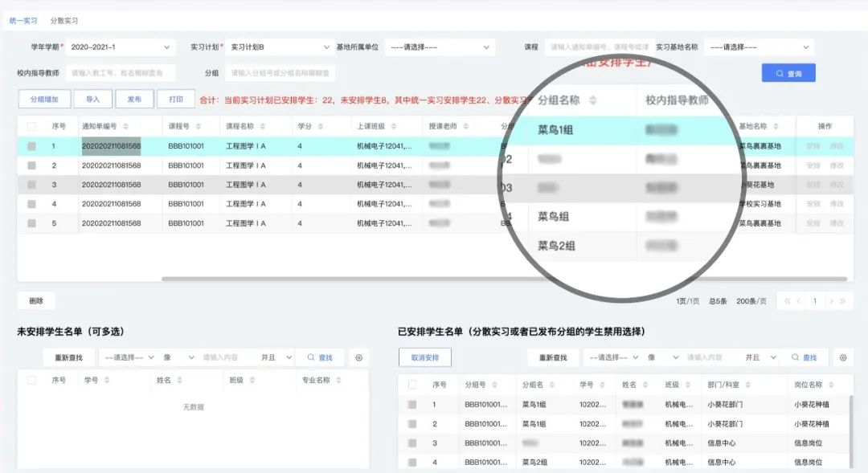Check row 3 in top table
The image size is (868, 473).
31,185
